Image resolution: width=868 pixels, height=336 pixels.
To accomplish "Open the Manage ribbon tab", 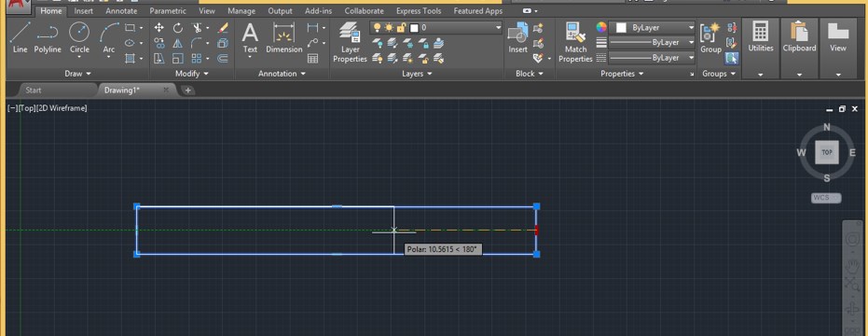I will pyautogui.click(x=241, y=10).
